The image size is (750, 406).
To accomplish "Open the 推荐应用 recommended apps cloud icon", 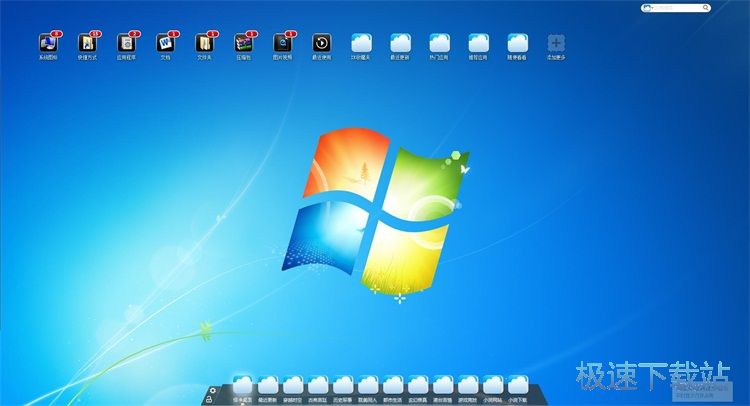I will (478, 43).
